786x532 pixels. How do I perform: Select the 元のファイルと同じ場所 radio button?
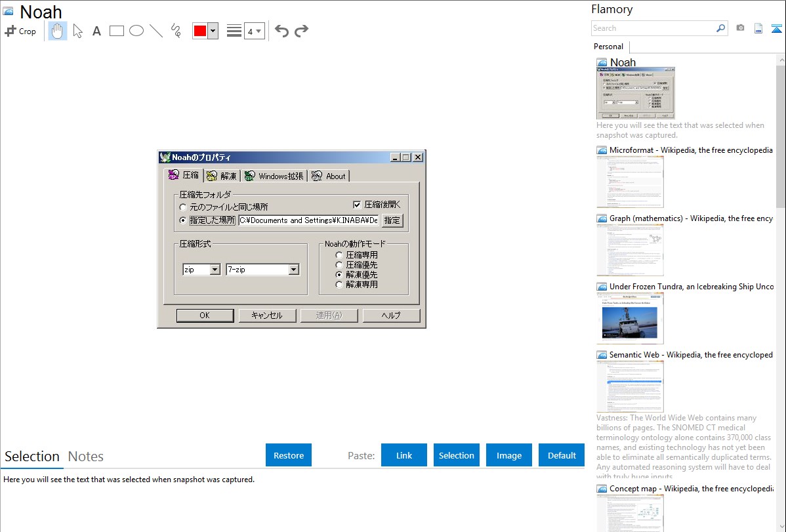183,207
